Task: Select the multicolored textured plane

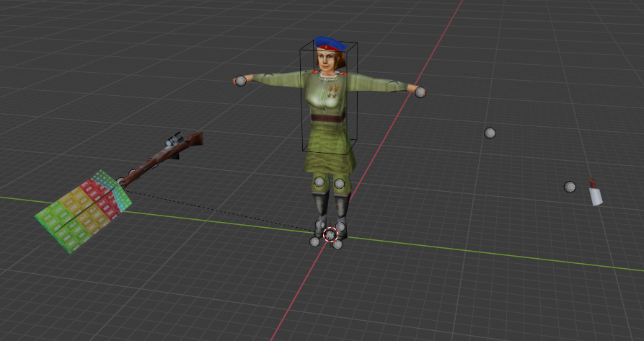Action: [83, 211]
